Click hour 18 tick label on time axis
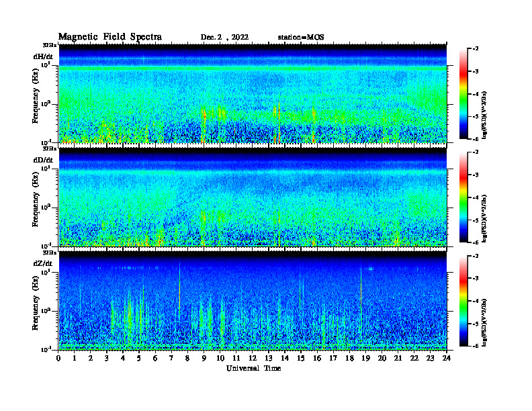The image size is (532, 411). pyautogui.click(x=349, y=359)
